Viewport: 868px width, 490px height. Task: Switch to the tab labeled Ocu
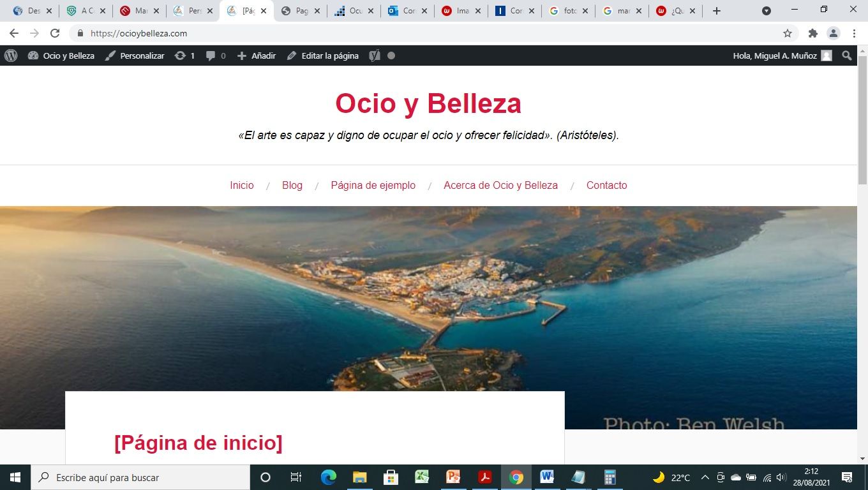[x=354, y=11]
